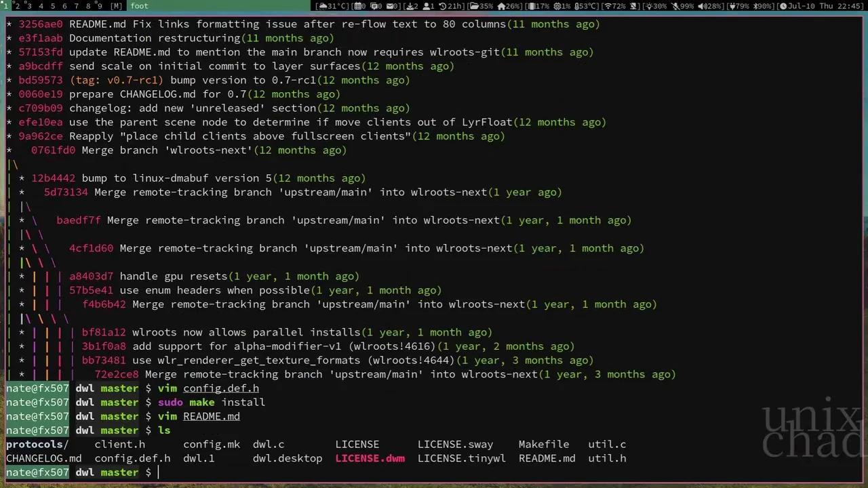
Task: Switch to workspace tag 9
Action: 100,6
